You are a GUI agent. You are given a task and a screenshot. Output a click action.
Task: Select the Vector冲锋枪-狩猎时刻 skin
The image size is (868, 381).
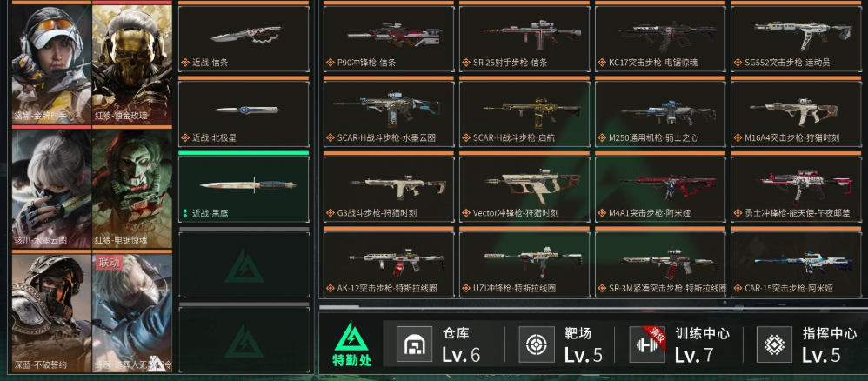coord(524,189)
